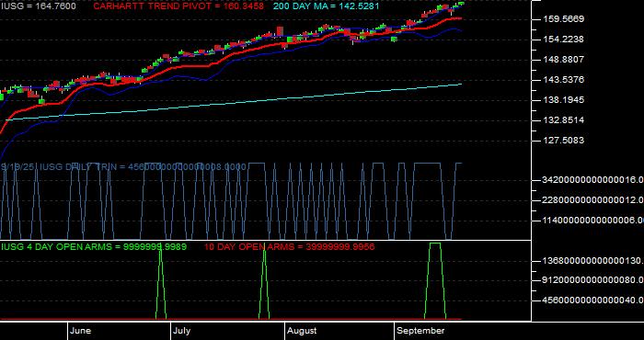Click the July month label on timeline
The height and width of the screenshot is (340, 644).
coord(181,331)
